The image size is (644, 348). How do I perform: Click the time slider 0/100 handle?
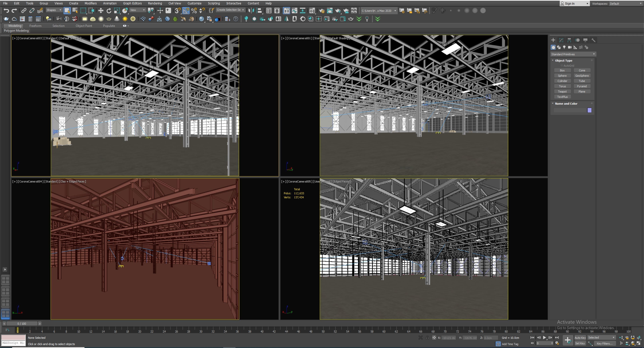point(22,324)
